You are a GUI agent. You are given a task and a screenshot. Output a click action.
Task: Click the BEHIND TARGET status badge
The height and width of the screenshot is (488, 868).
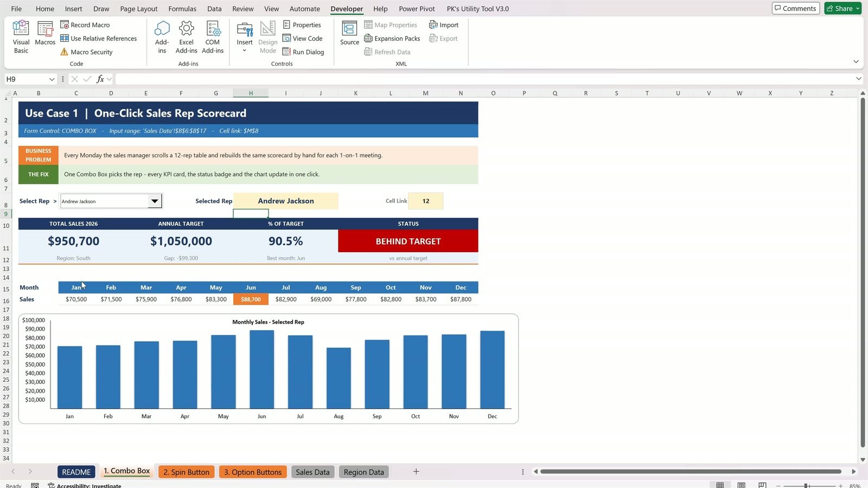[x=408, y=241]
